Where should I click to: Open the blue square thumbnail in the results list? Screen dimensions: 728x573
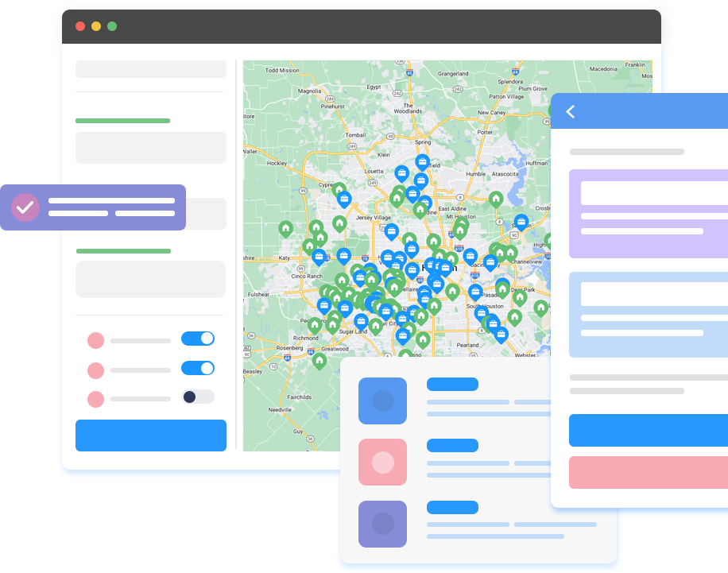pyautogui.click(x=382, y=401)
